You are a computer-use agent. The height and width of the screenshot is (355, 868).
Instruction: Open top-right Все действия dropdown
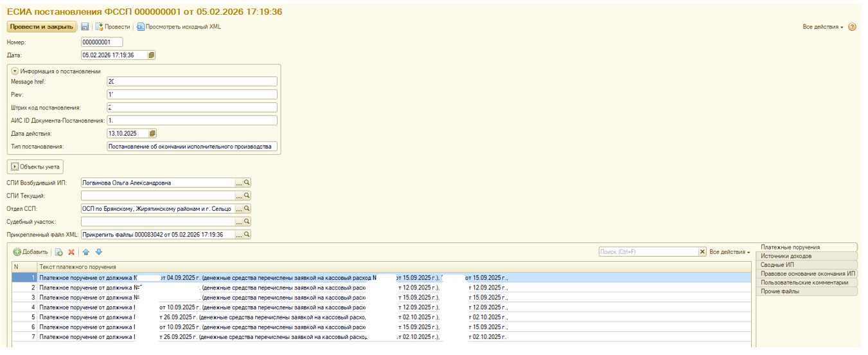click(x=823, y=27)
